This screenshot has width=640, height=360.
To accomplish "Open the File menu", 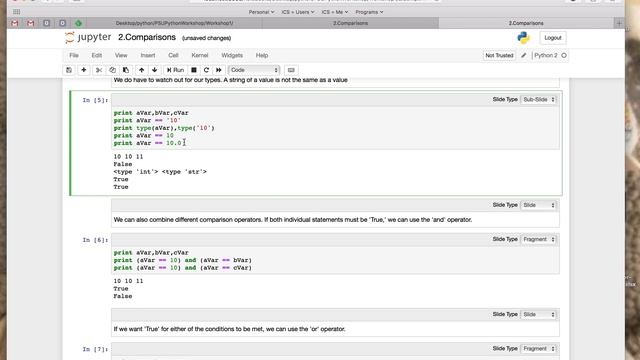I will 74,56.
